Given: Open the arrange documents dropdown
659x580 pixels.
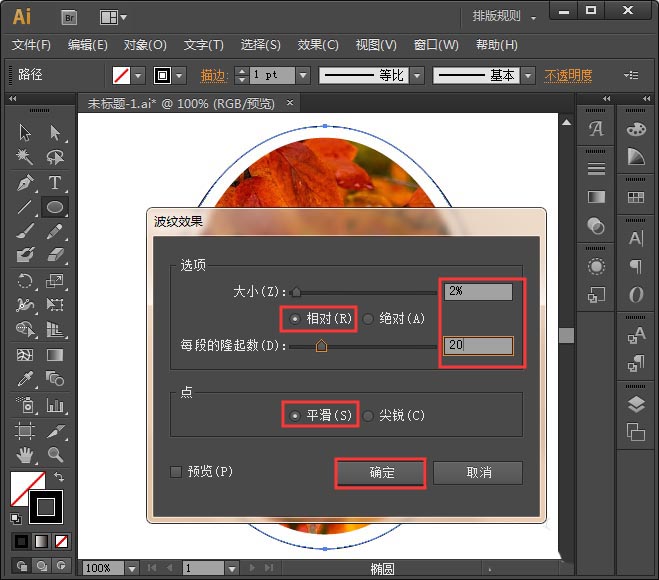Looking at the screenshot, I should [113, 18].
